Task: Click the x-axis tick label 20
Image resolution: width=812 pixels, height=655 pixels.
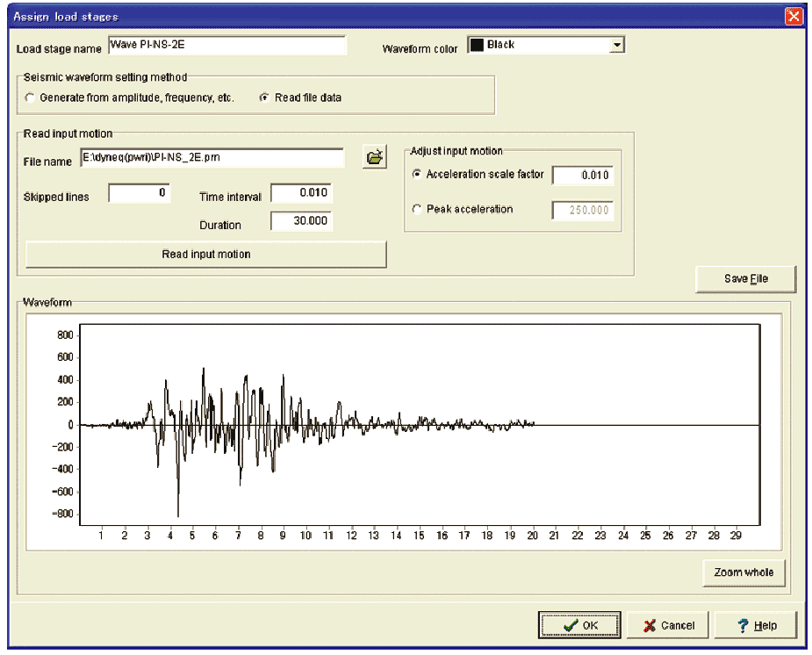Action: click(532, 536)
